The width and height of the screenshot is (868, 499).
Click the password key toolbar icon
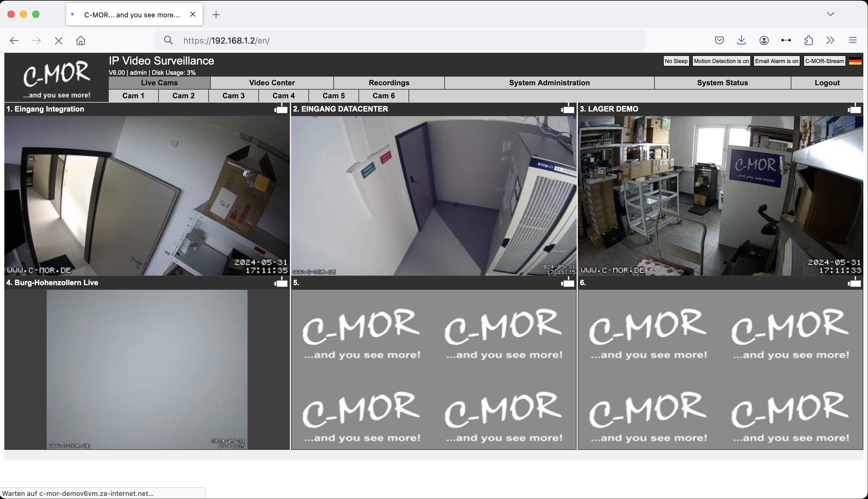tap(786, 40)
